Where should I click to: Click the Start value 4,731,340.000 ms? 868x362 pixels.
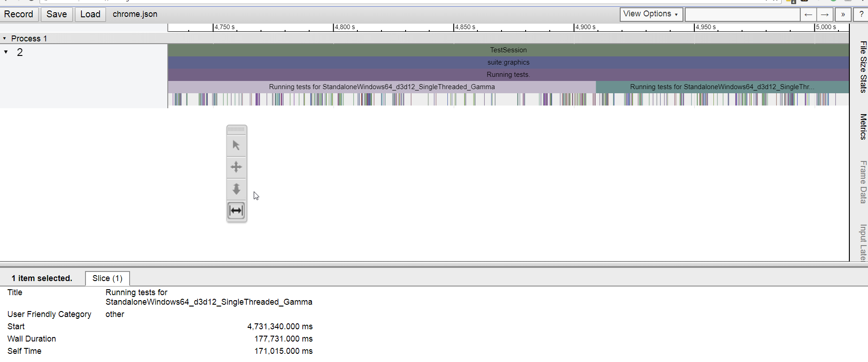click(x=280, y=327)
